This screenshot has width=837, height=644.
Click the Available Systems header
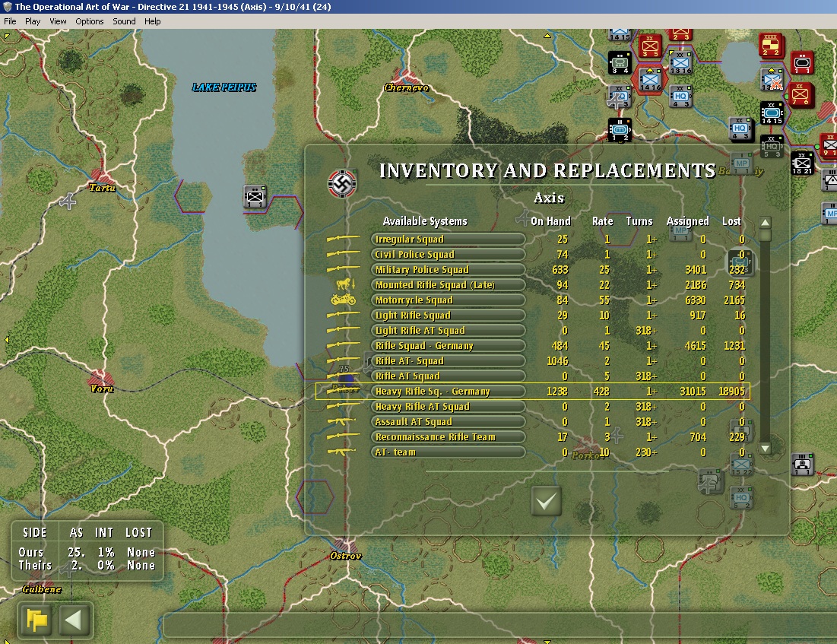pyautogui.click(x=425, y=221)
